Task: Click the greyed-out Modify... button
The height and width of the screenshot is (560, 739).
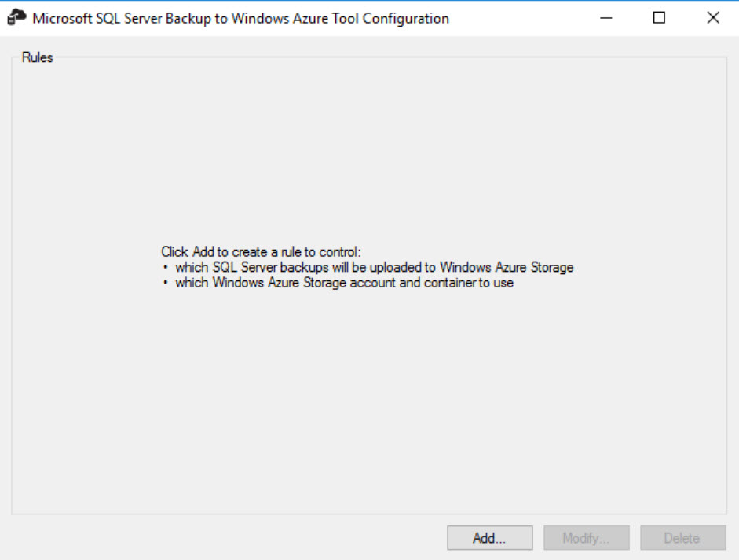Action: tap(587, 538)
